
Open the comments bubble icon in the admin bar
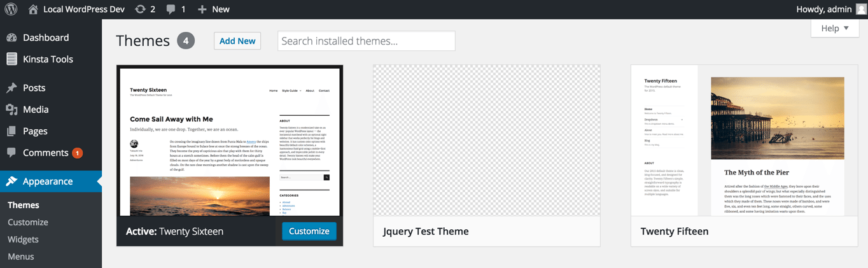(x=171, y=10)
